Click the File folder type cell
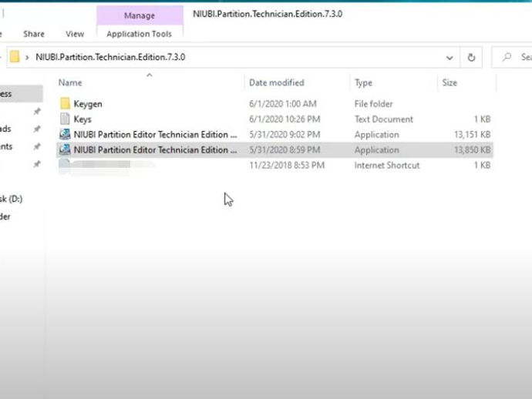The height and width of the screenshot is (399, 532). tap(373, 104)
